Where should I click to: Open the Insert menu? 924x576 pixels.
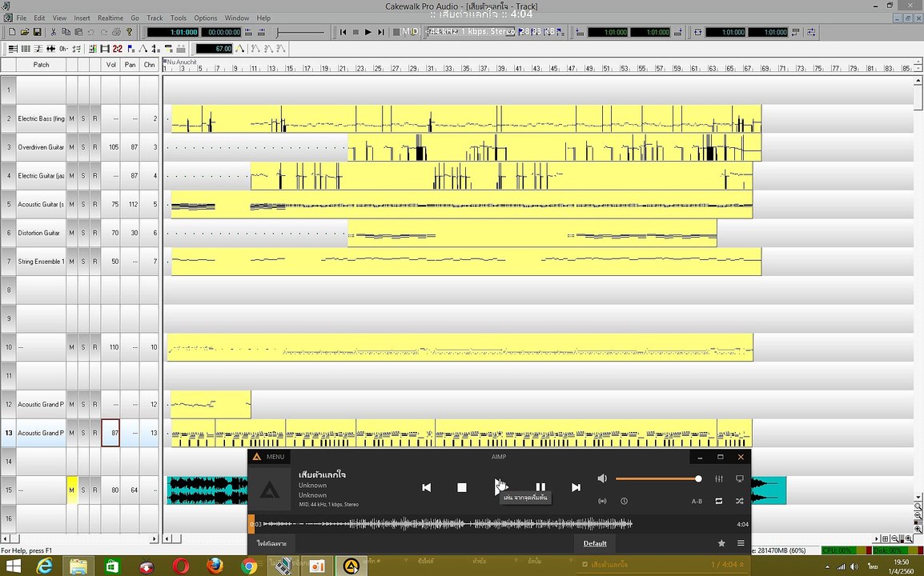coord(82,18)
